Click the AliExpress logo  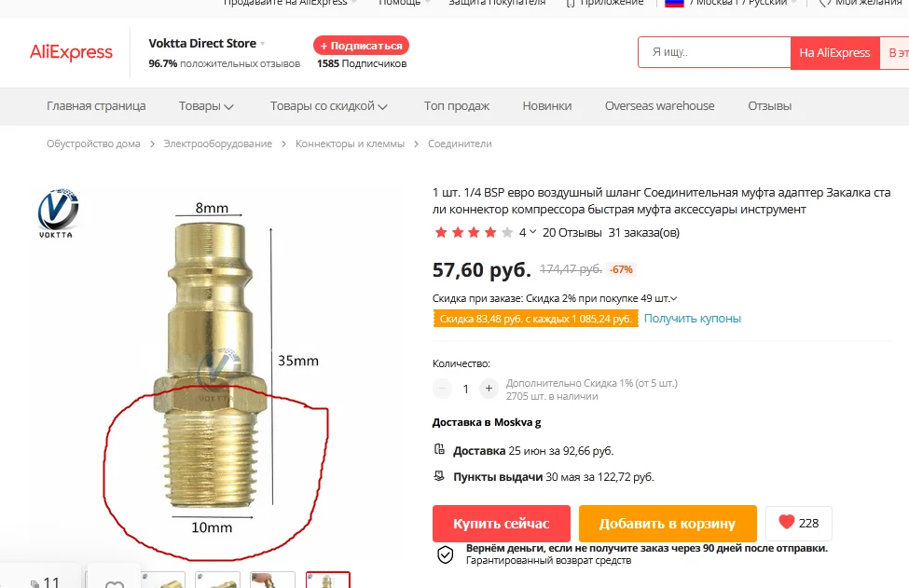click(71, 52)
